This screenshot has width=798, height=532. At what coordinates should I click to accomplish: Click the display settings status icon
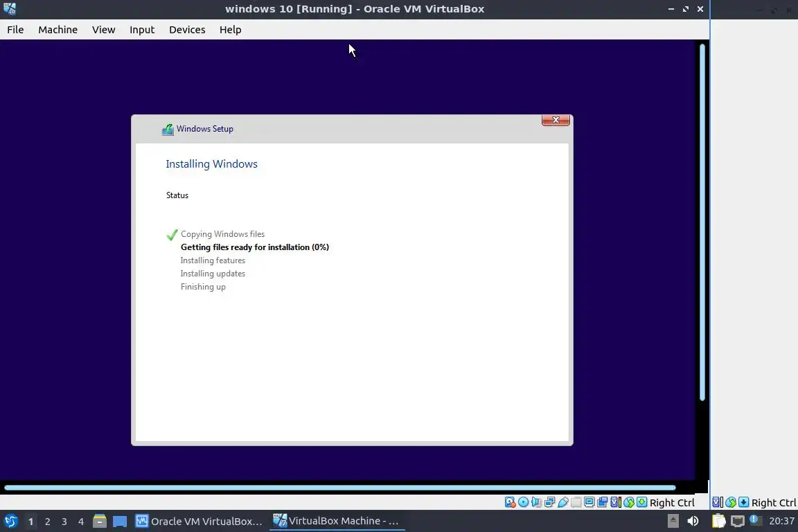(x=589, y=502)
